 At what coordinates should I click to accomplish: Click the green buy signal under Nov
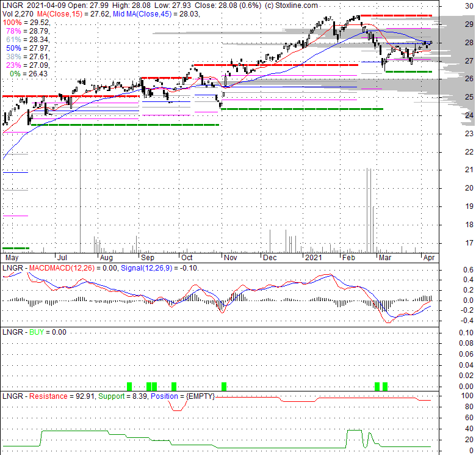(224, 387)
